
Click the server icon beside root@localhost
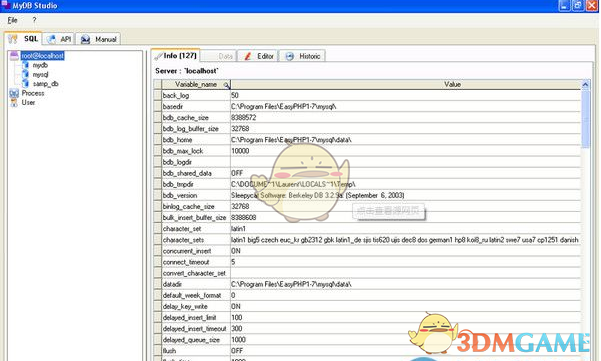click(x=14, y=56)
